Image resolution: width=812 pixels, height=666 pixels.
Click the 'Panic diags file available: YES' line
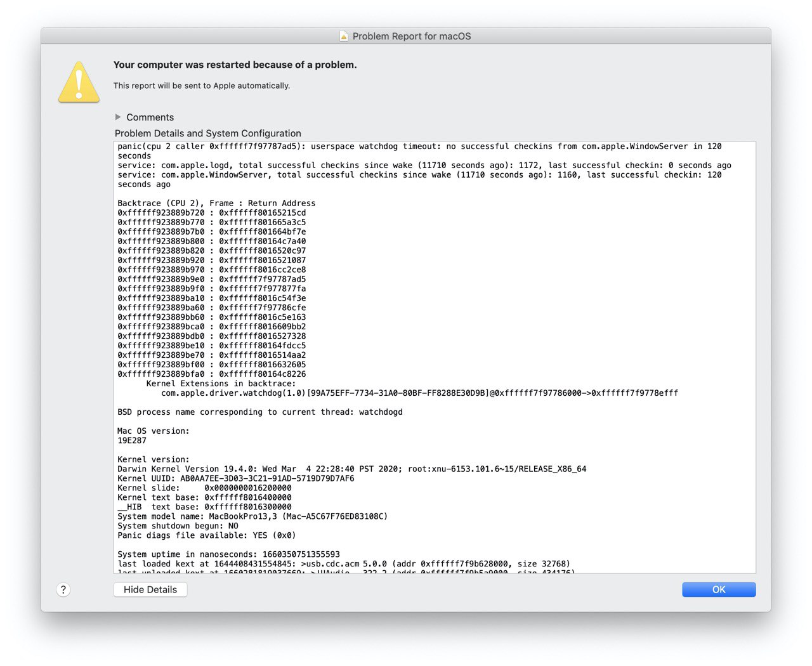(x=207, y=535)
